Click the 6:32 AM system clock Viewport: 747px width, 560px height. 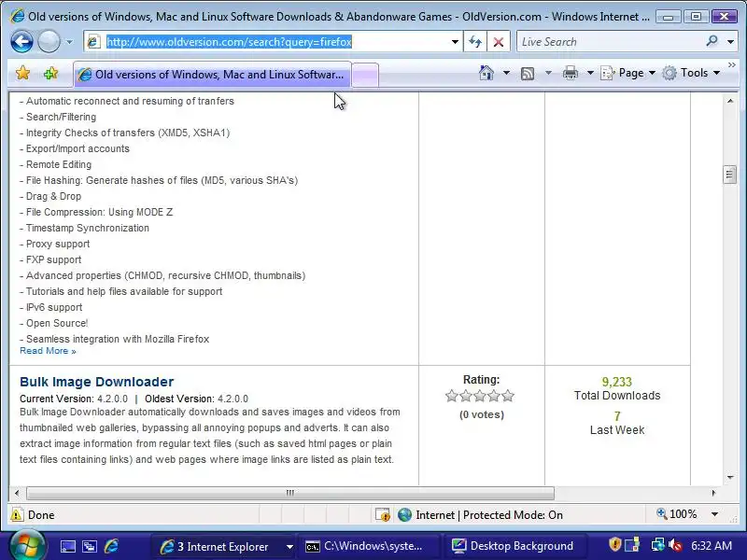pos(712,546)
